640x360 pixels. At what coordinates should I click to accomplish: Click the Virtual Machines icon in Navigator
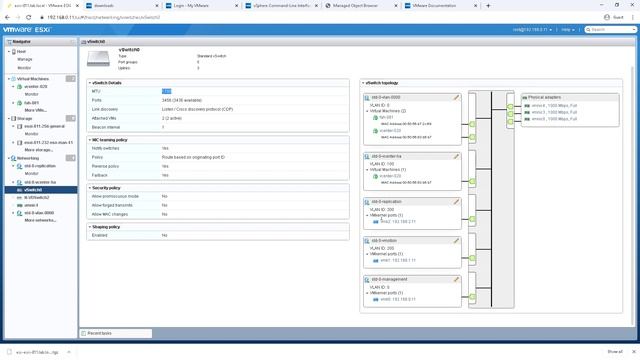pyautogui.click(x=13, y=79)
